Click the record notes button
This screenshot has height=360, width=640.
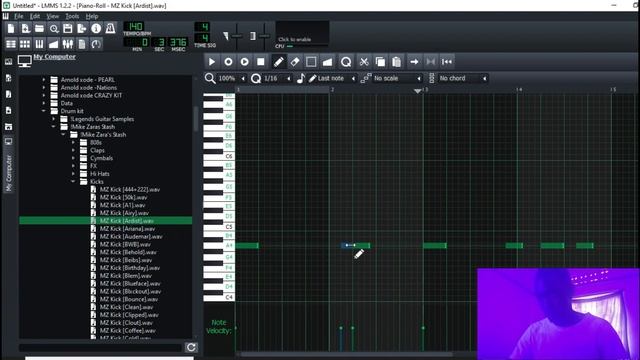(228, 62)
